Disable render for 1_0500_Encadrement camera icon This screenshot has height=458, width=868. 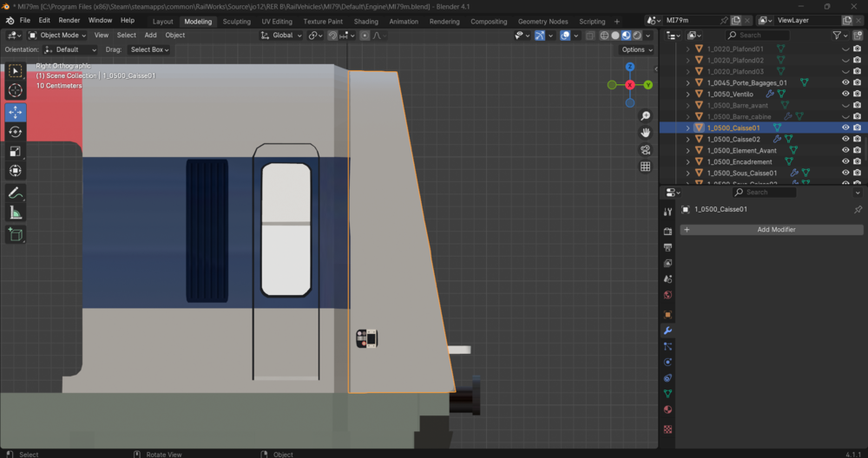[x=858, y=161]
